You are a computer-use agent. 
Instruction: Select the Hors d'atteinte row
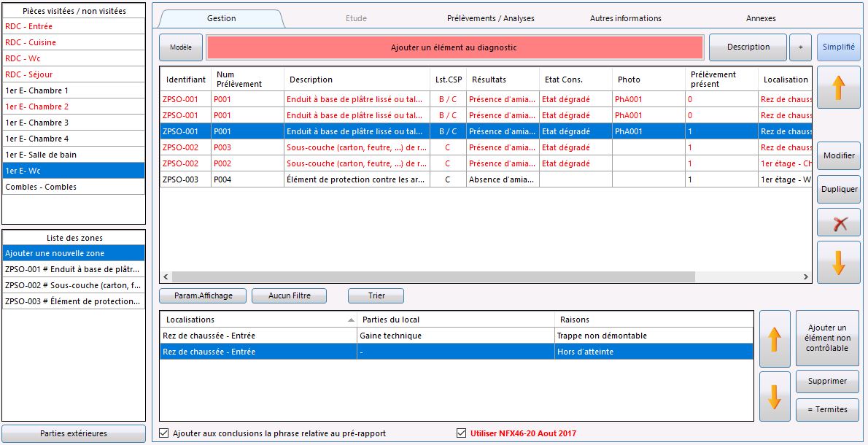457,352
